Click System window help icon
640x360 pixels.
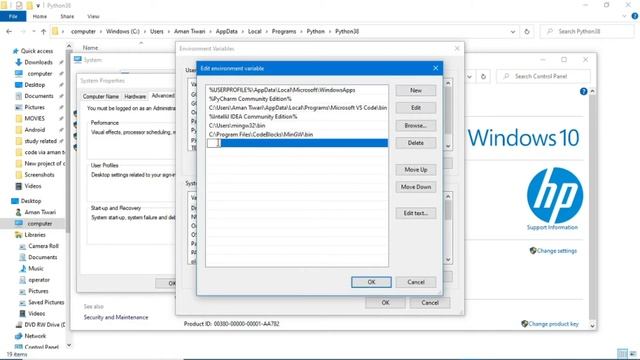(583, 91)
